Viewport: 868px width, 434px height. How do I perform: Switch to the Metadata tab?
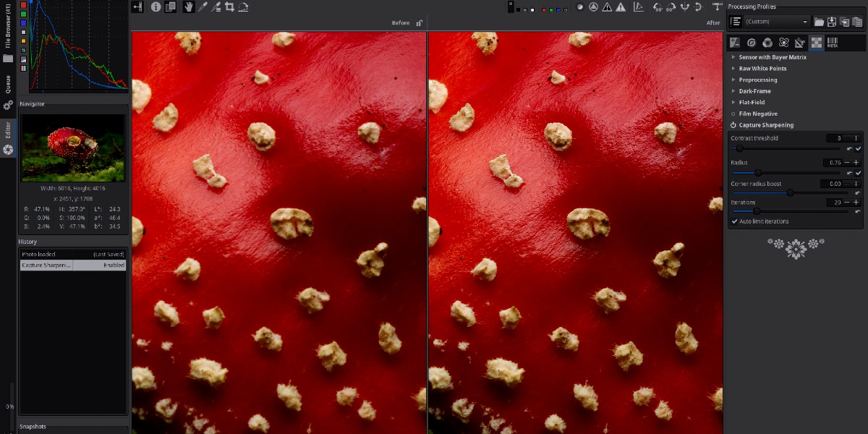coord(833,43)
